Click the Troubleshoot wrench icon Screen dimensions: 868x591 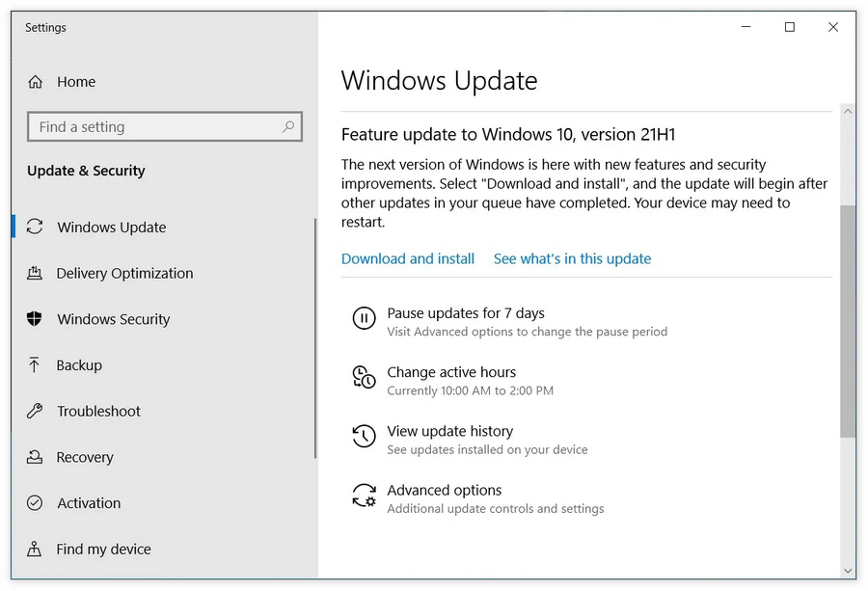pyautogui.click(x=35, y=411)
